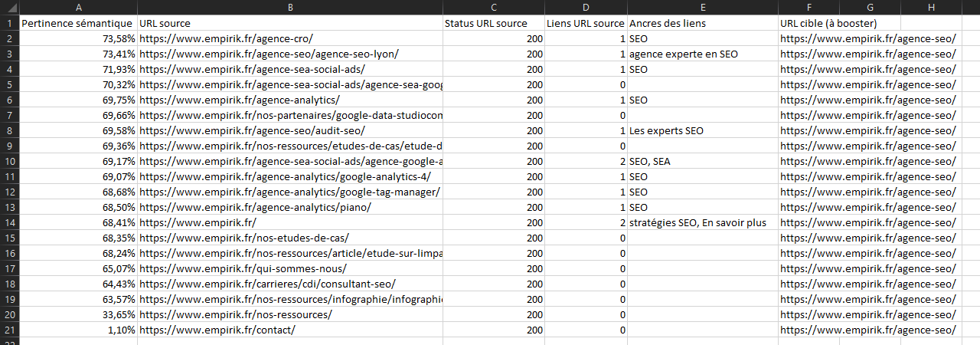This screenshot has width=980, height=345.
Task: Select the 69,75% cell
Action: [78, 100]
